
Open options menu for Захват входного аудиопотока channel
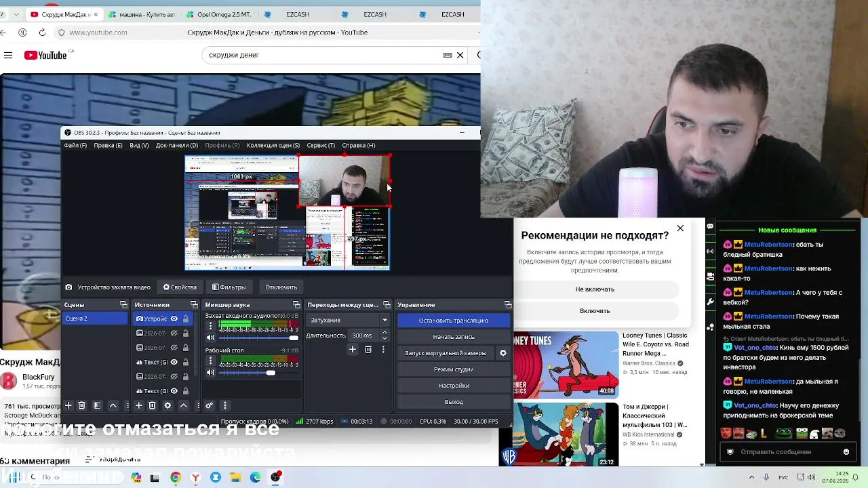(x=210, y=326)
